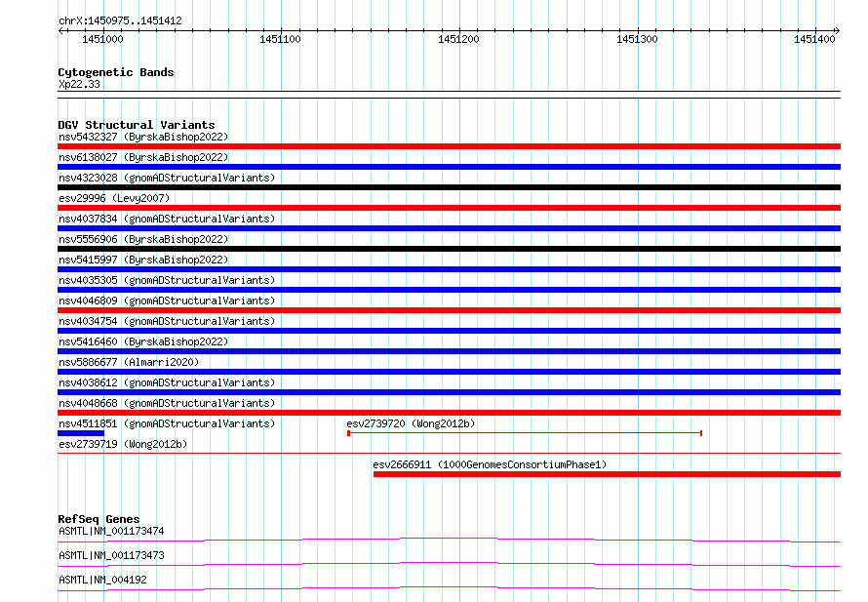Click the nsv5432327 (ByrskaBishop2022) variant label
868x602 pixels.
tap(143, 137)
